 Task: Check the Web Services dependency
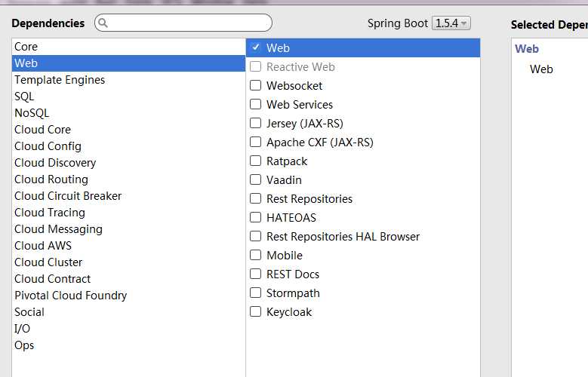click(255, 104)
